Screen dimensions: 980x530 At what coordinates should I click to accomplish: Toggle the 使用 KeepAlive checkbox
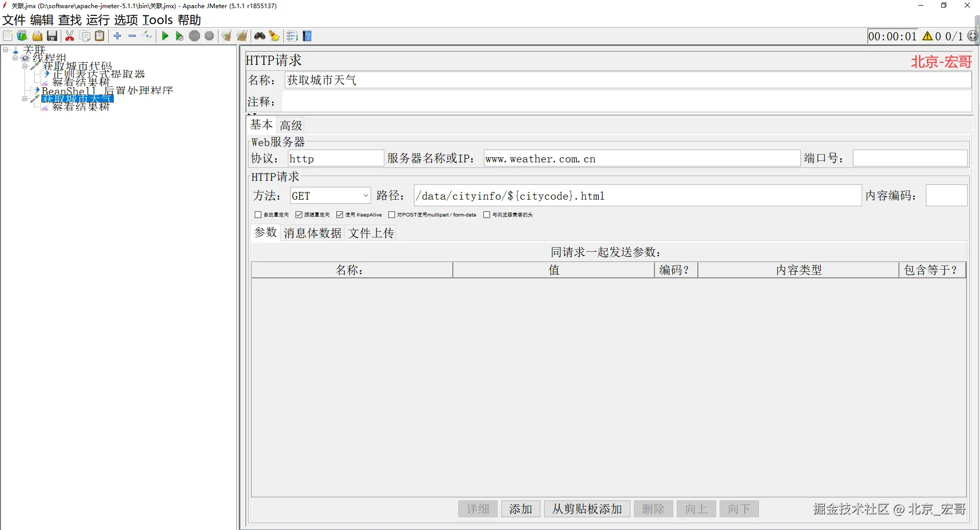[340, 215]
